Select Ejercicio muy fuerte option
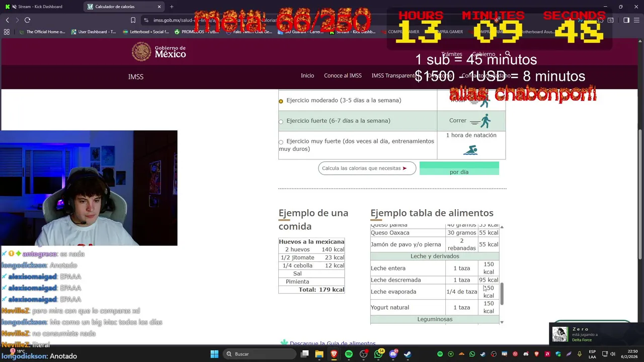This screenshot has height=362, width=644. click(x=281, y=142)
